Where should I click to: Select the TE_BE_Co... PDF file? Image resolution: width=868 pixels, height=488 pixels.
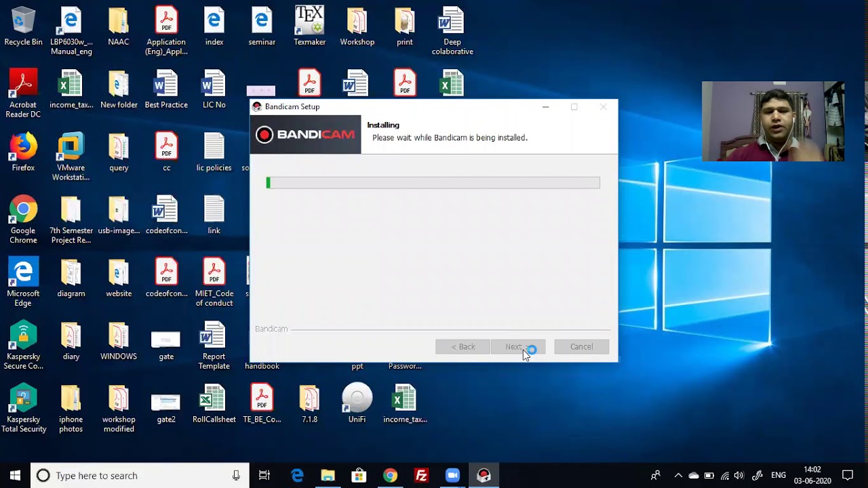coord(262,405)
